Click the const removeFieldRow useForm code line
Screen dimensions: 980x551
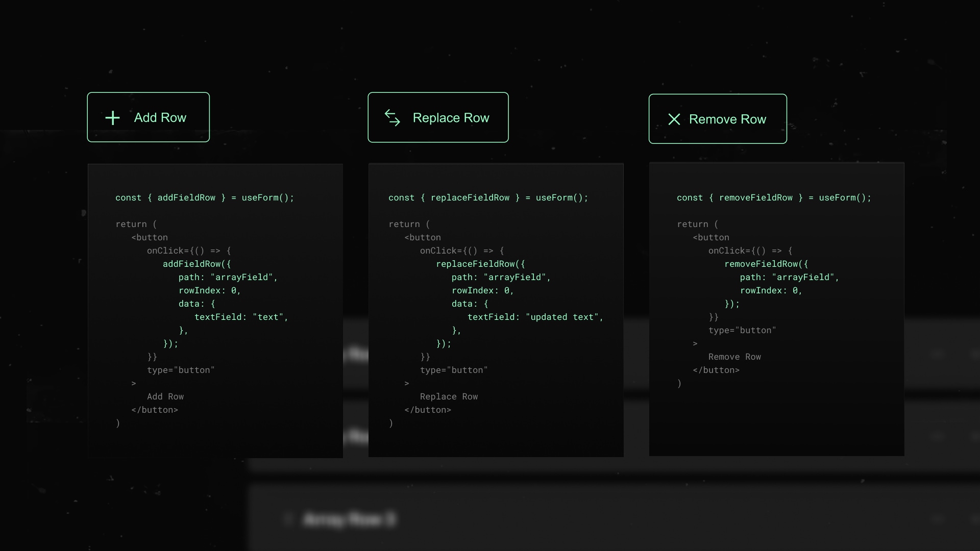coord(774,198)
